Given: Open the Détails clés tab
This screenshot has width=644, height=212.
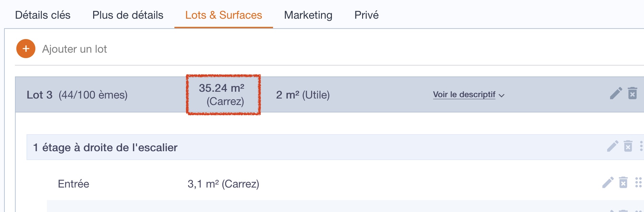Looking at the screenshot, I should point(43,15).
